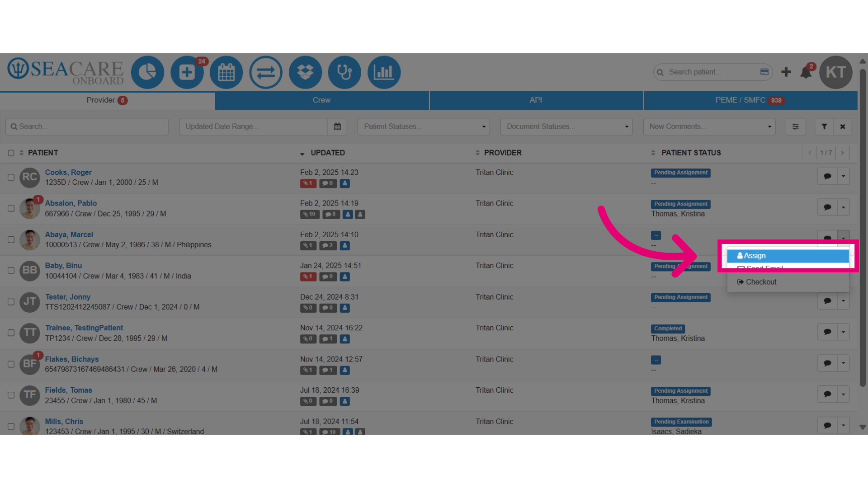
Task: Open the calendar icon in top navigation
Action: tap(226, 72)
